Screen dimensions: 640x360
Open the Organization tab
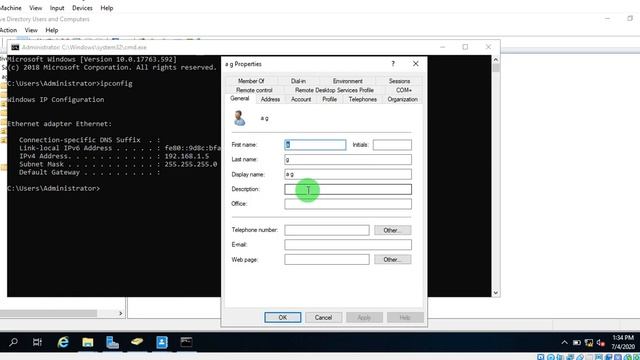click(402, 99)
